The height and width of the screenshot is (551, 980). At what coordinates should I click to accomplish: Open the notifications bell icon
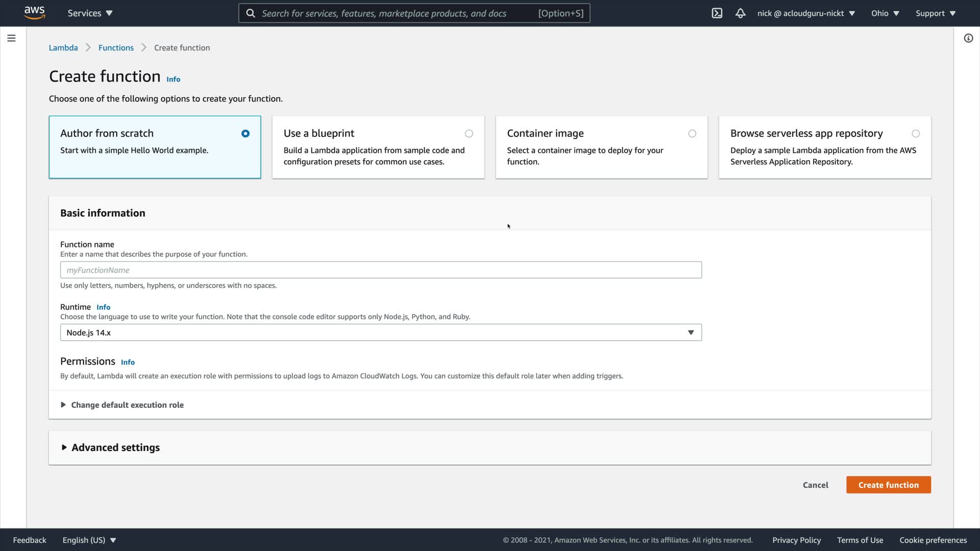click(740, 13)
